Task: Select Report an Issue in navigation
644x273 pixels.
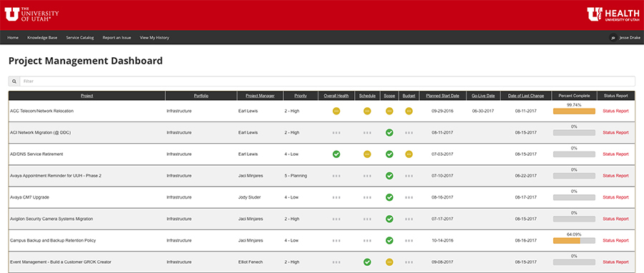Action: click(117, 38)
